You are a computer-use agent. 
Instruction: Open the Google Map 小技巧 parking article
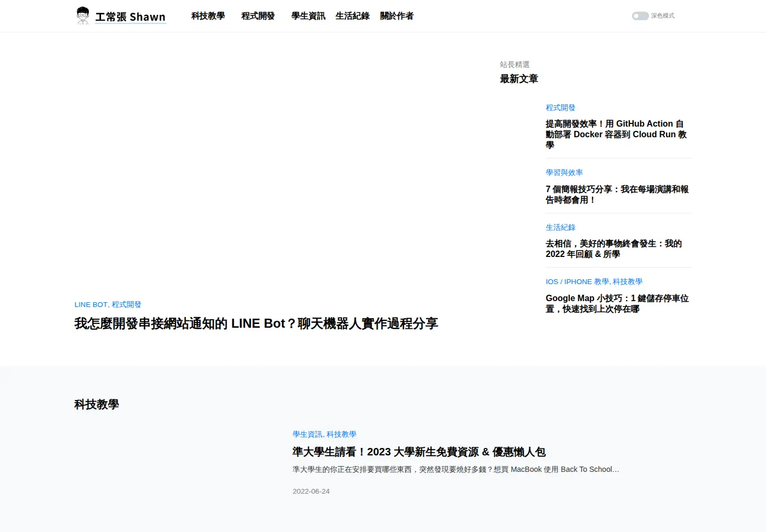click(x=617, y=303)
